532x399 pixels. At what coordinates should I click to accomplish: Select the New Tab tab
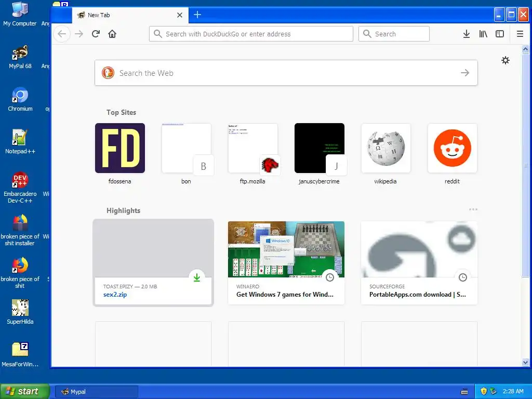130,15
